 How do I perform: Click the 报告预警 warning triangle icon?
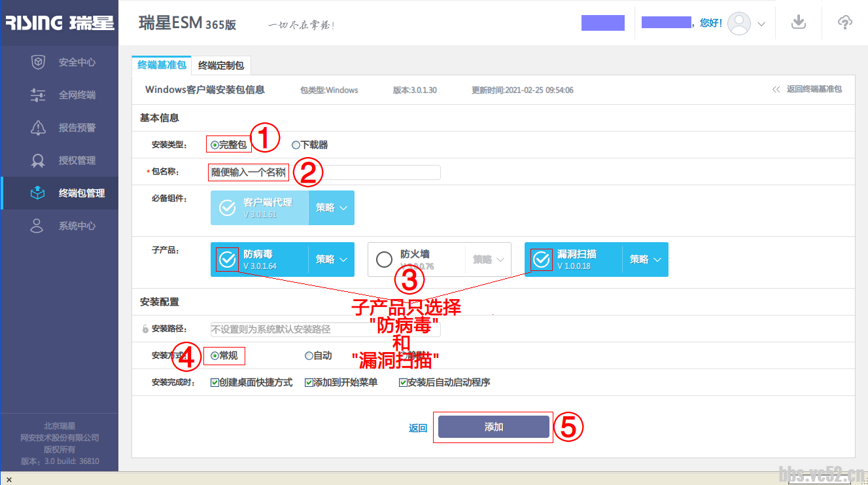(38, 128)
